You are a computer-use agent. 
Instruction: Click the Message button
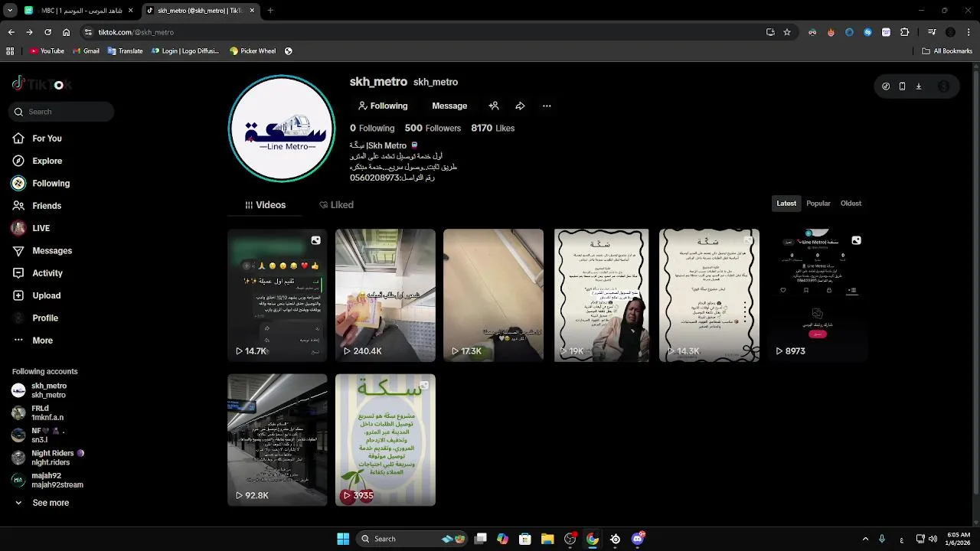point(449,106)
